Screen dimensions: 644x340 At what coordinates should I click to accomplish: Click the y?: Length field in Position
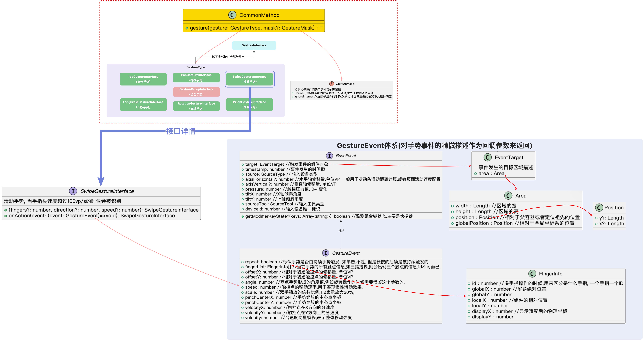[611, 218]
